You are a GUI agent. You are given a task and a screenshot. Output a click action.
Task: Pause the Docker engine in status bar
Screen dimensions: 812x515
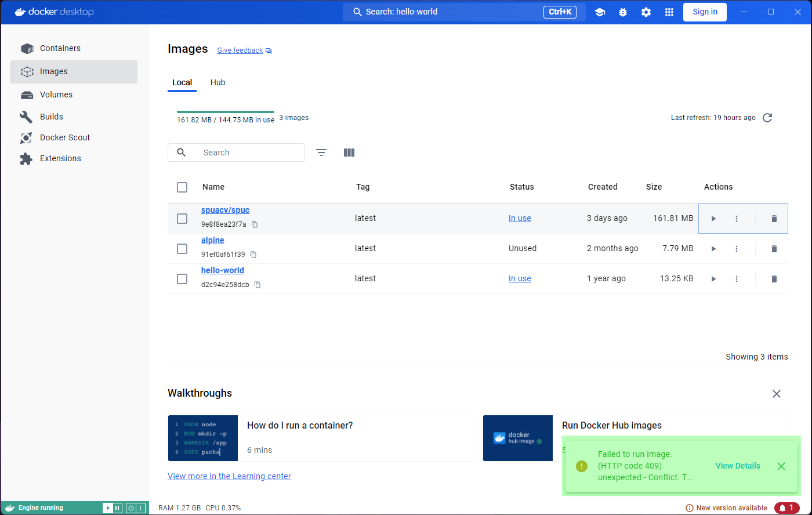pos(117,508)
